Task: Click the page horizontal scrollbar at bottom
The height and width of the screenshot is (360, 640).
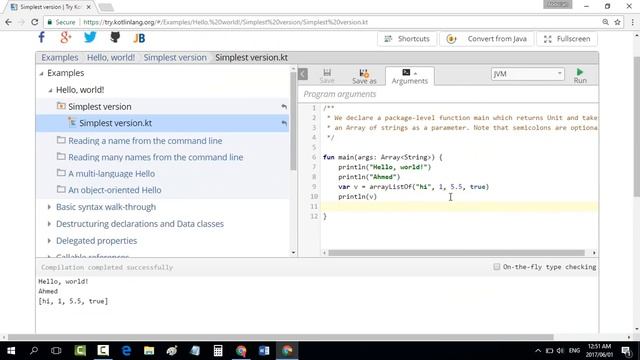Action: point(280,337)
